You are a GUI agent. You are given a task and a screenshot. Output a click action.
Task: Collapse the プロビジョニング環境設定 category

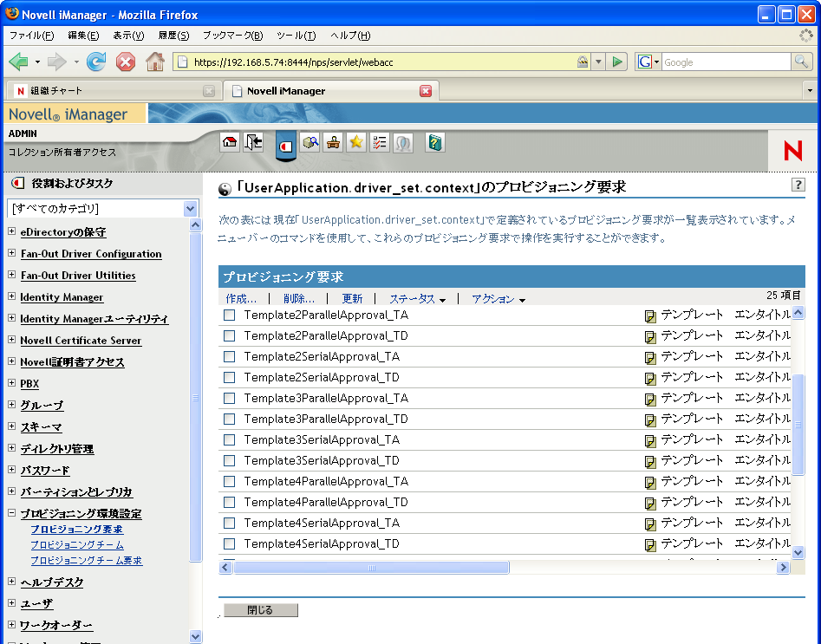(x=11, y=513)
